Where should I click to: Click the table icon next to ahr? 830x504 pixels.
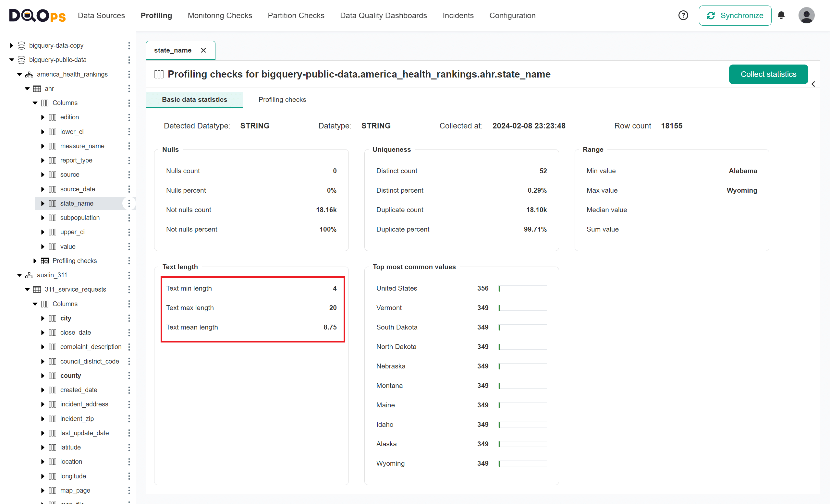point(37,88)
